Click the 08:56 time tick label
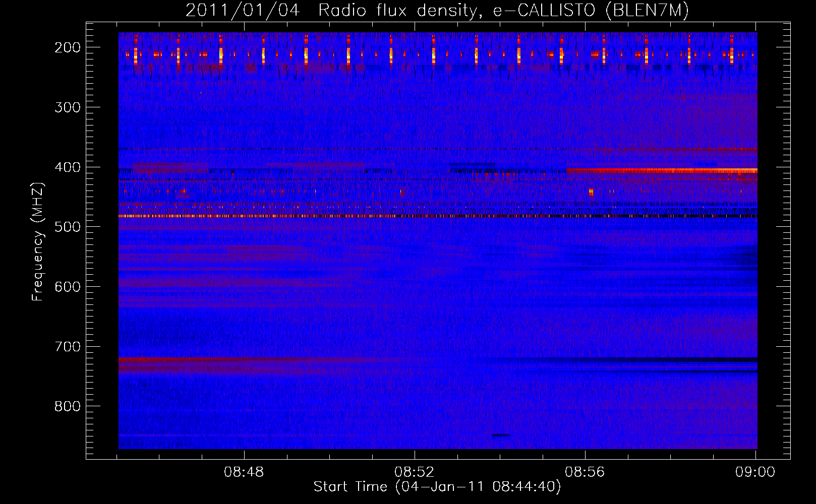This screenshot has width=816, height=504. tap(585, 472)
